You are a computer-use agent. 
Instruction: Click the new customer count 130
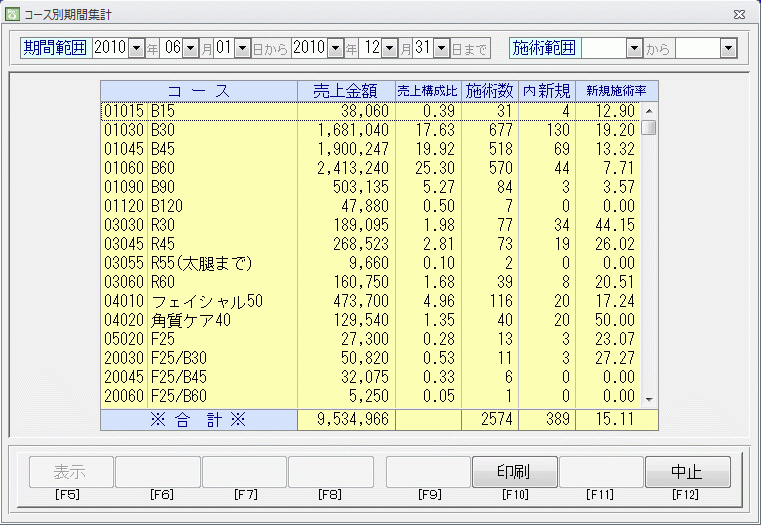(557, 130)
